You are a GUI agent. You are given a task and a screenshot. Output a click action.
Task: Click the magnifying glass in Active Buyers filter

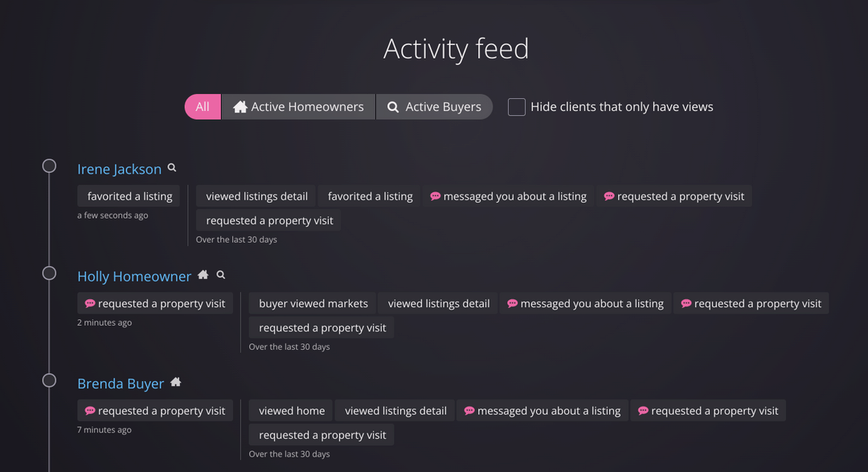392,106
